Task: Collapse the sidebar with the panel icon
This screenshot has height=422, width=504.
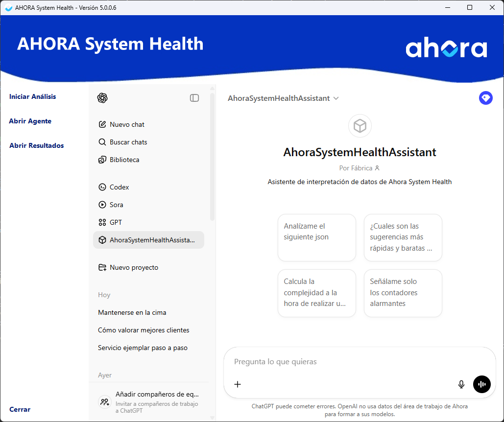Action: click(x=194, y=98)
